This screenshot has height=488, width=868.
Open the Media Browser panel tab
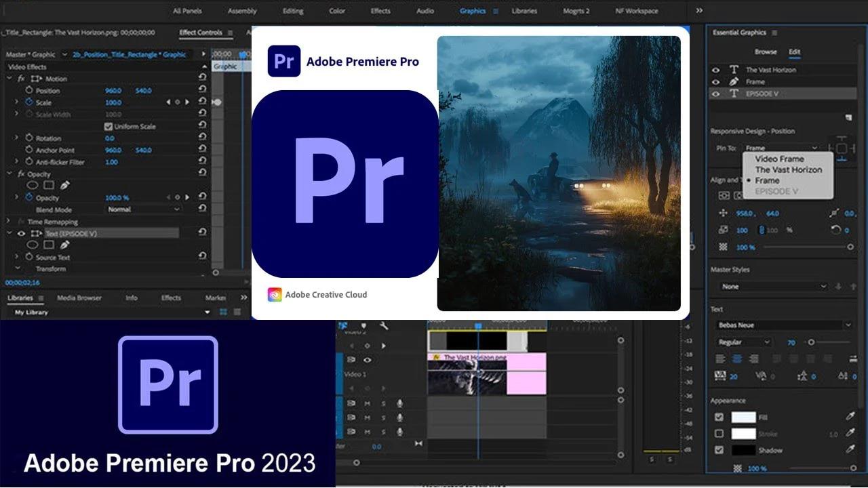tap(81, 298)
